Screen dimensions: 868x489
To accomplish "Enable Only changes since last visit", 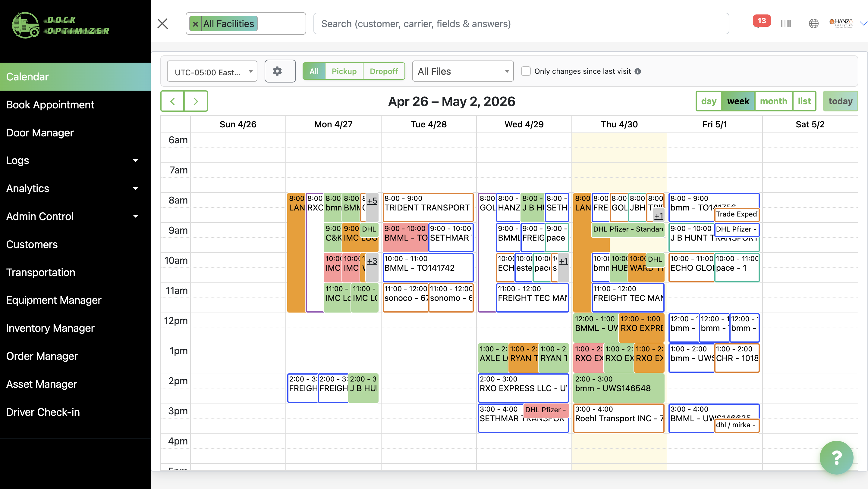I will [x=526, y=71].
